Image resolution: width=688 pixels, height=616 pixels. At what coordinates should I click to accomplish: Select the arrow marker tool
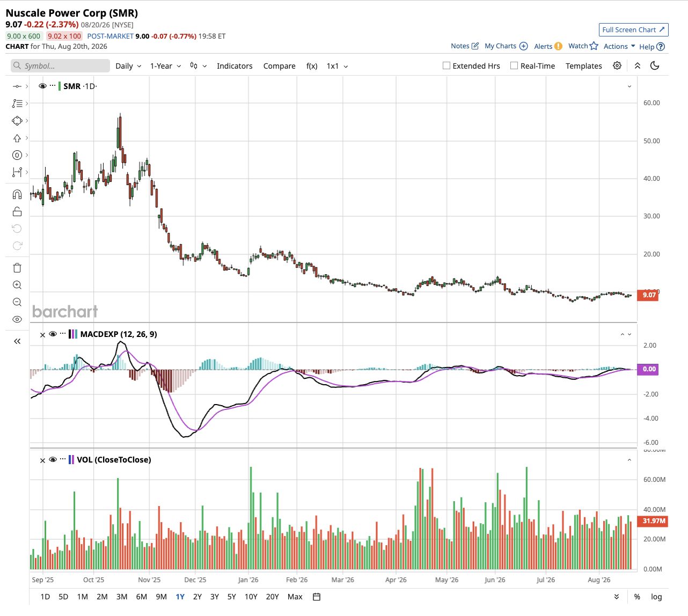[17, 138]
